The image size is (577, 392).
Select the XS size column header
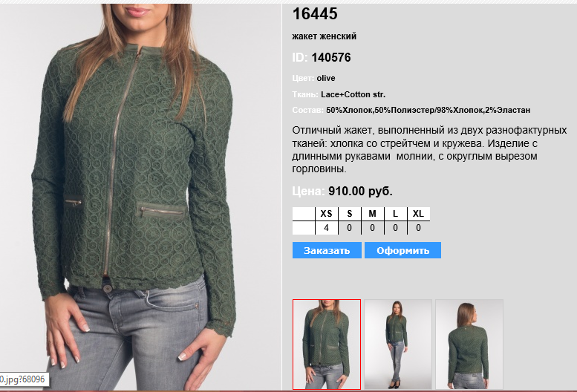327,214
